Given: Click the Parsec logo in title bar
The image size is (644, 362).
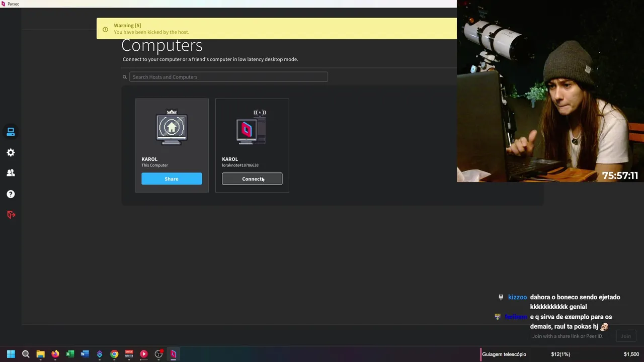Looking at the screenshot, I should pos(4,4).
